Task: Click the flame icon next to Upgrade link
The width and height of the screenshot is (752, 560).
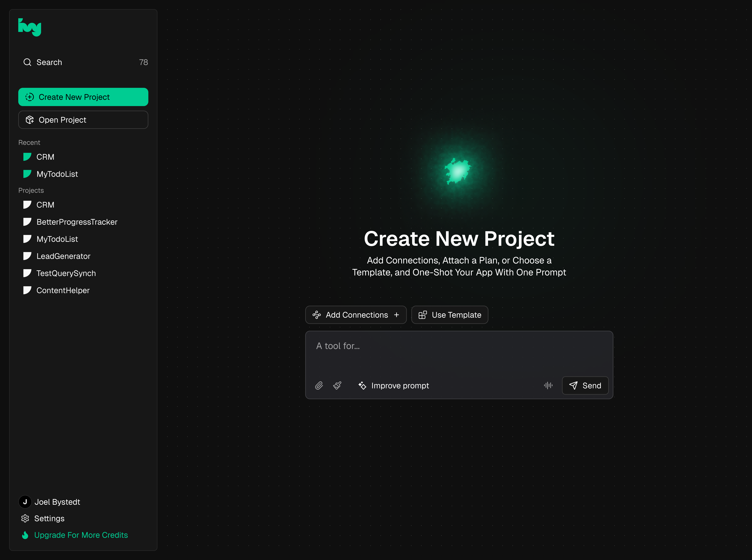Action: (25, 535)
